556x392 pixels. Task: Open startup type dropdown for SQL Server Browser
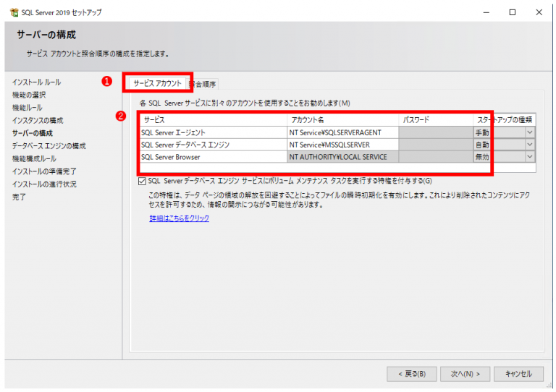(529, 156)
